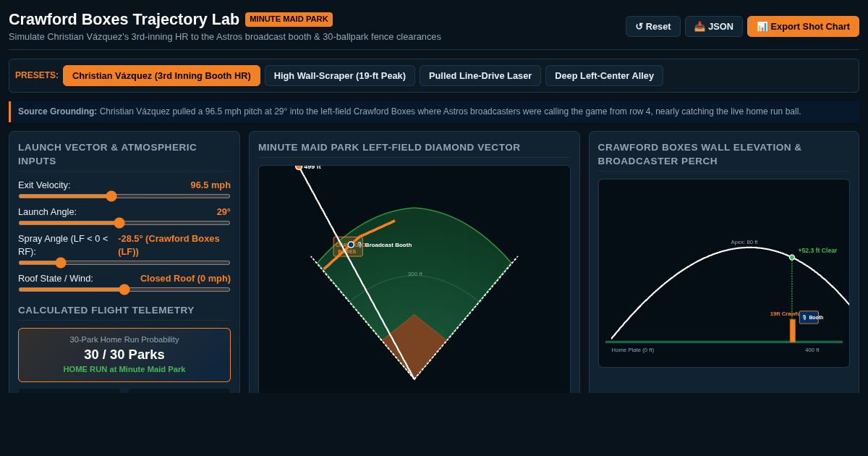This screenshot has width=868, height=456.
Task: Click the MINUTE MAID PARK badge
Action: click(x=289, y=19)
